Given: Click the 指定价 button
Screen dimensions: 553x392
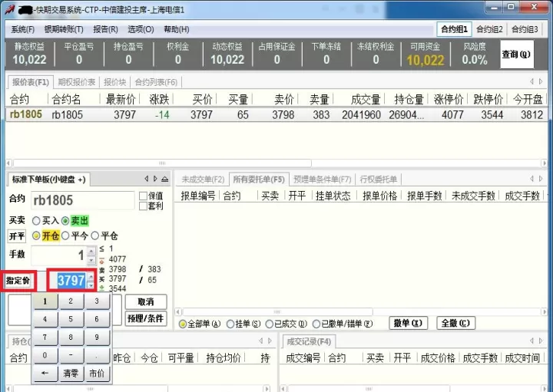Looking at the screenshot, I should 18,281.
